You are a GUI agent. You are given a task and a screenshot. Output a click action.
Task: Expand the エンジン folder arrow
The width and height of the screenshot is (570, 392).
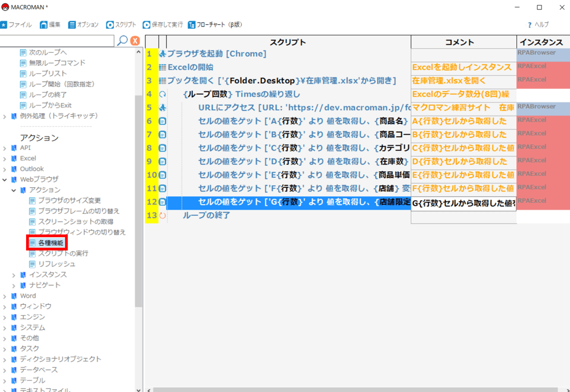[x=5, y=317]
